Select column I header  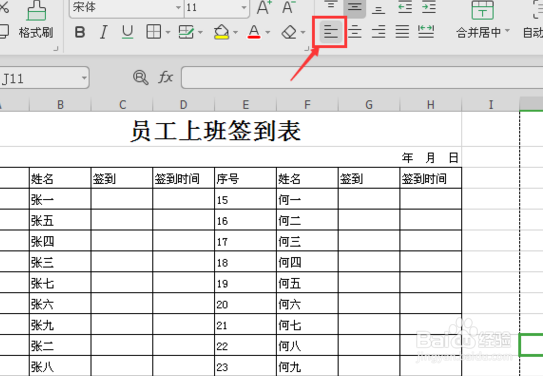(491, 105)
